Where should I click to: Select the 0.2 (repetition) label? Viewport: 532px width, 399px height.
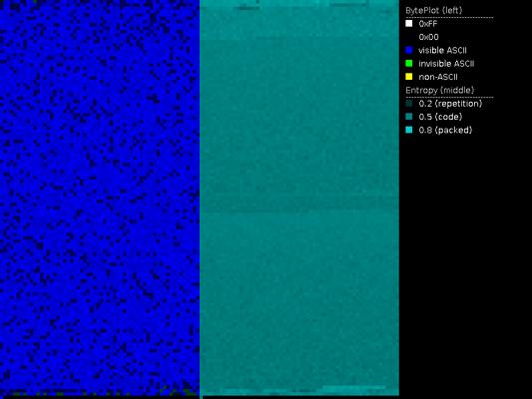click(x=450, y=104)
